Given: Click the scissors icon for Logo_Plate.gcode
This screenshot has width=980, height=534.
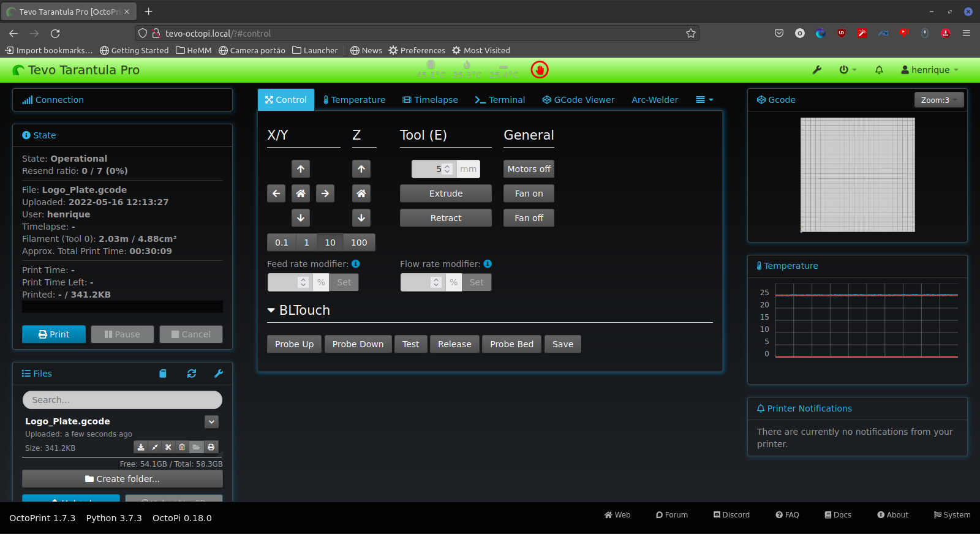Looking at the screenshot, I should pyautogui.click(x=168, y=447).
